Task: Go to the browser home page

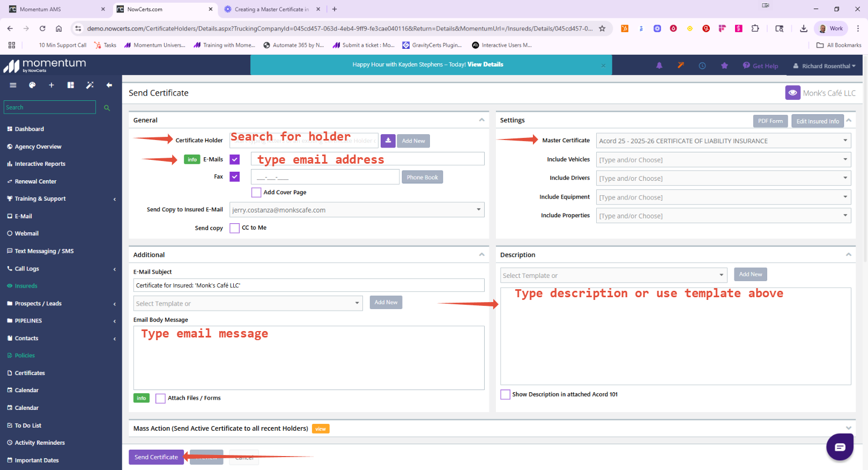Action: 58,28
